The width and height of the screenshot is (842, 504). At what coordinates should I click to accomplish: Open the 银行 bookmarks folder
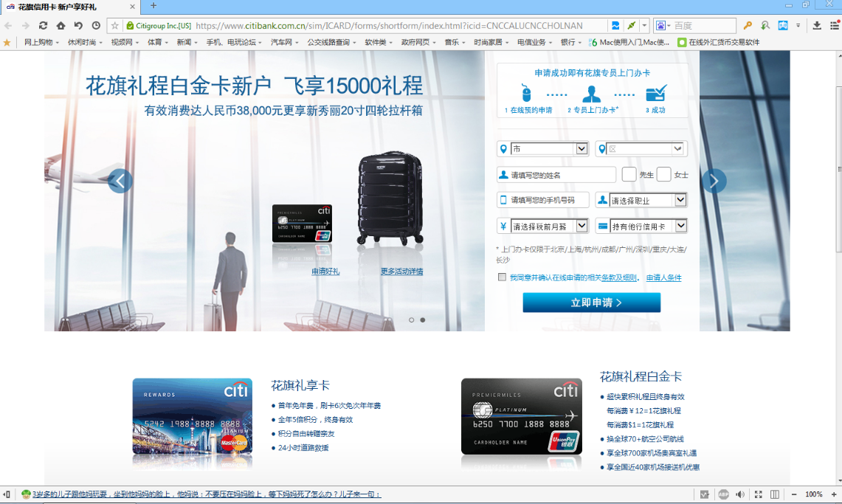[x=571, y=42]
